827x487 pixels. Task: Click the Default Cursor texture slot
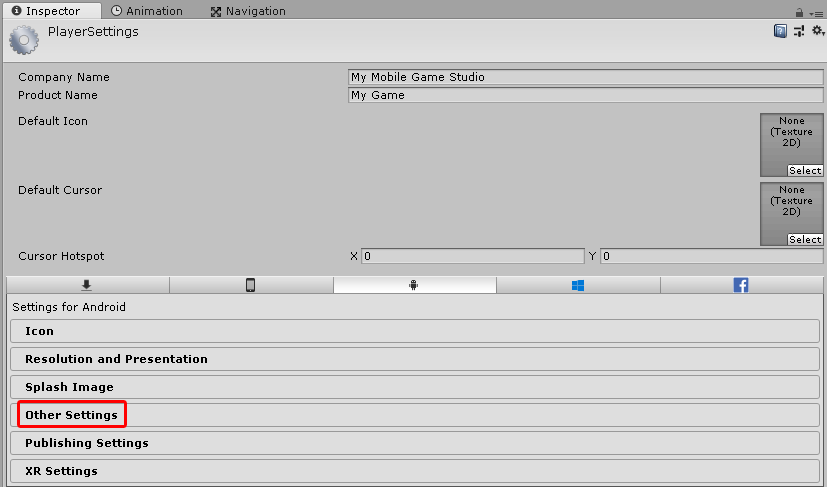point(792,214)
